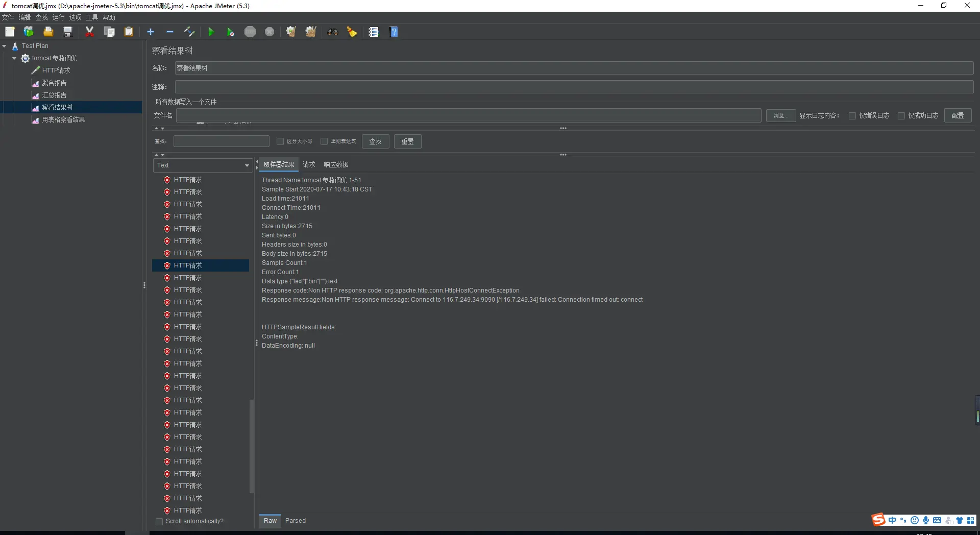Open the 编辑 menu
980x535 pixels.
[25, 17]
